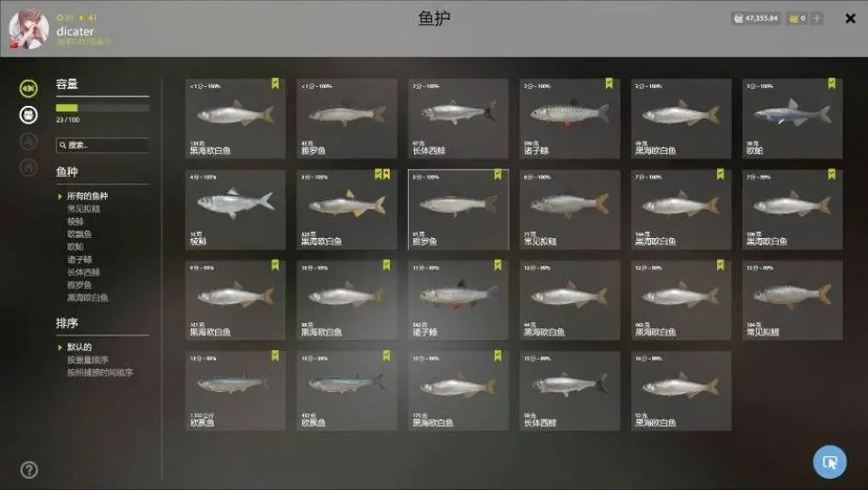Toggle trophy mark on first 黑海欧白鱼 card
Screen dimensions: 868x490
pos(275,83)
